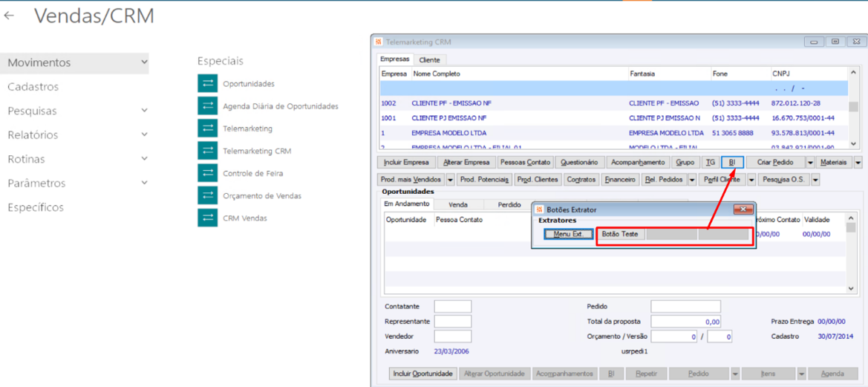
Task: Open dropdown arrow beside Perfil Cliente
Action: pos(751,179)
